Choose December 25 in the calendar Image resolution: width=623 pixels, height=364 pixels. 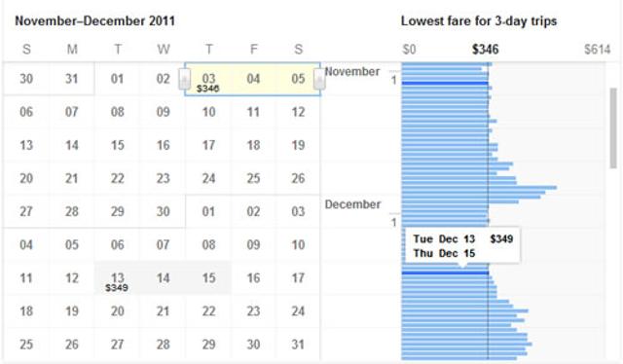tap(26, 345)
